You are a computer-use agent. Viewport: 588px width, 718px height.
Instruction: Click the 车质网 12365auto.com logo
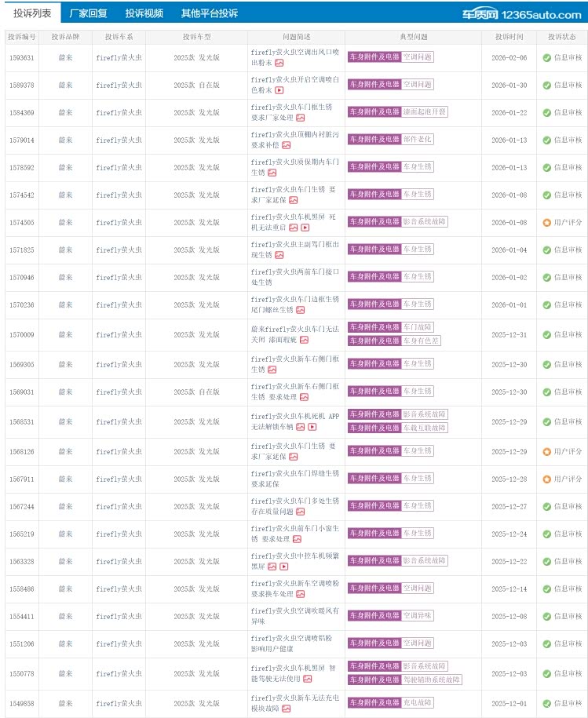521,15
